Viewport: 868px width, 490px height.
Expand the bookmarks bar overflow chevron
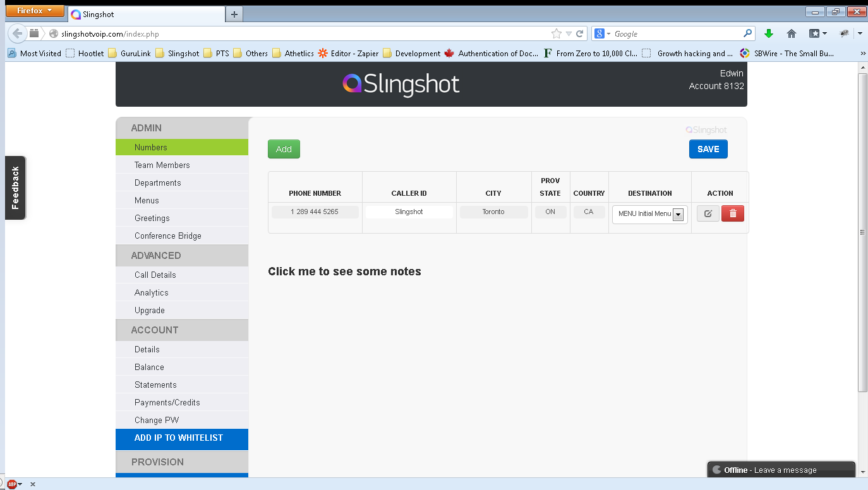(x=863, y=53)
